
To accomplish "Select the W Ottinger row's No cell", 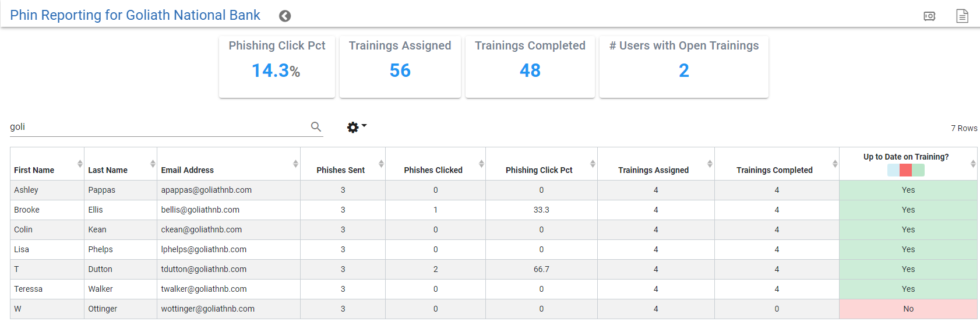I will tap(908, 309).
